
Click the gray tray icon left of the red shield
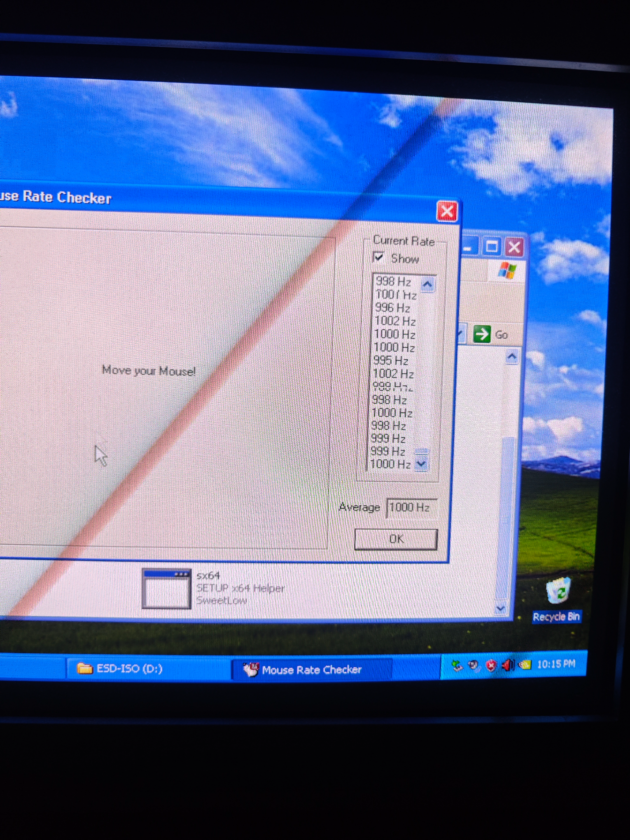[473, 665]
